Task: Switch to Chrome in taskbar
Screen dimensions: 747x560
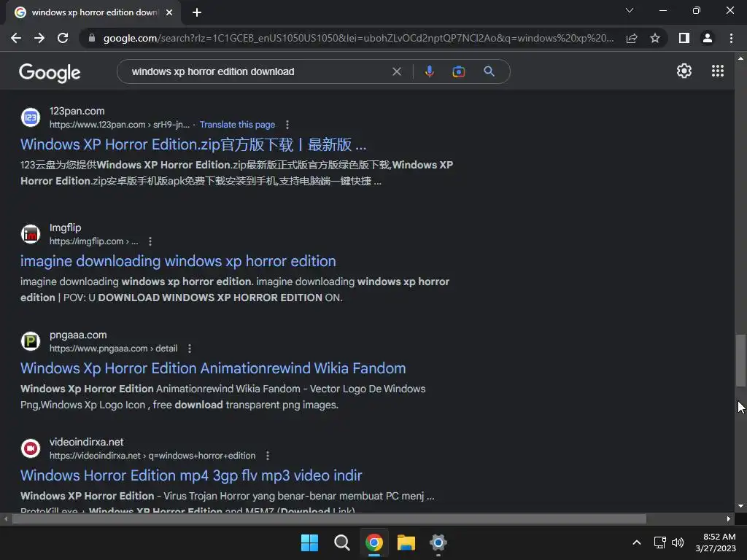Action: pos(374,542)
